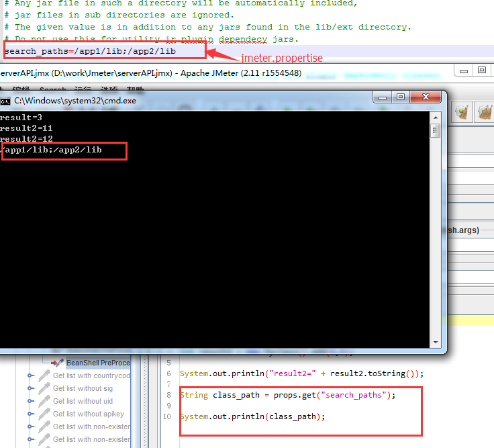The width and height of the screenshot is (494, 448).
Task: Click the comment line mentioning lib/ext directory
Action: click(x=208, y=27)
